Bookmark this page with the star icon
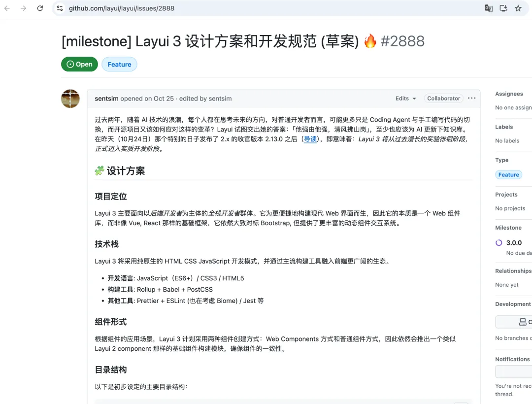Viewport: 532px width, 404px height. click(518, 8)
